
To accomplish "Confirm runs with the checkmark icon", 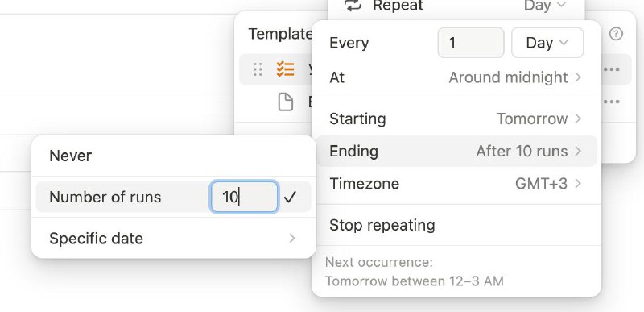I will [x=290, y=197].
